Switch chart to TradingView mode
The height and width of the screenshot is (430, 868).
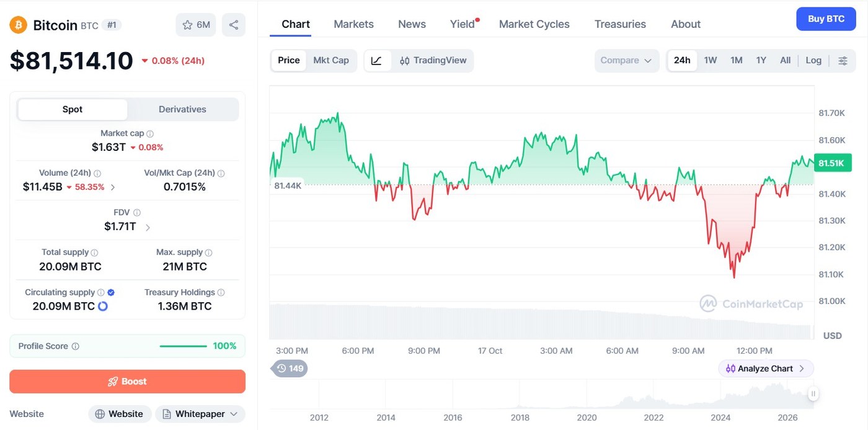click(x=433, y=61)
